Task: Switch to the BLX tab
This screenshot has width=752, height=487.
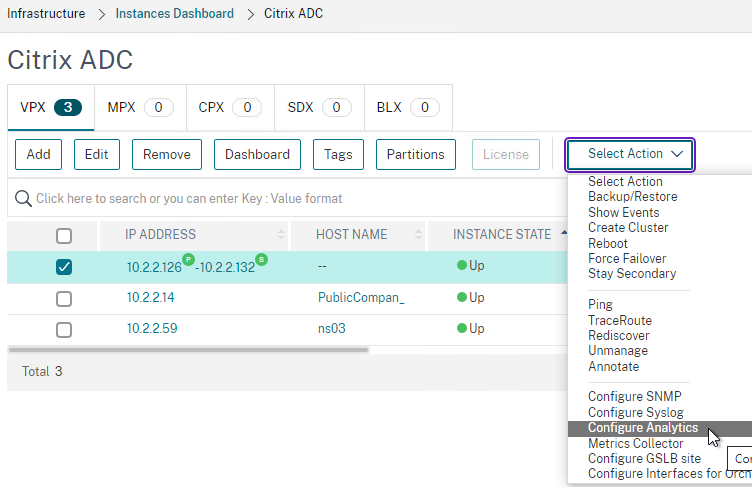Action: [408, 107]
